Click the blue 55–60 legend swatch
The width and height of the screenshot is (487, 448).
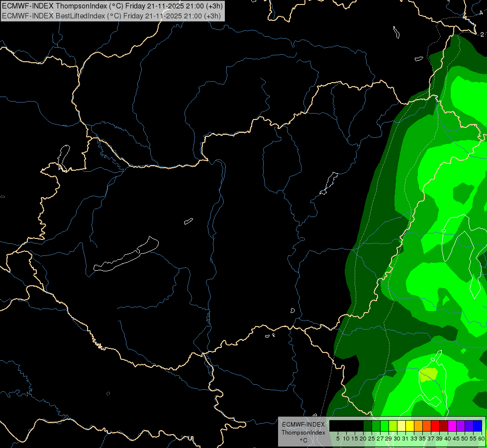click(478, 426)
